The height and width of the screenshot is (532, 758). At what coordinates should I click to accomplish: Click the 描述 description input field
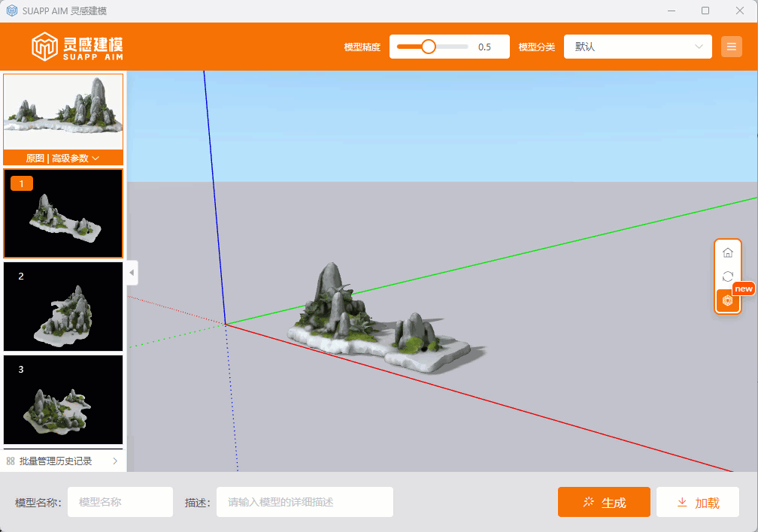305,502
